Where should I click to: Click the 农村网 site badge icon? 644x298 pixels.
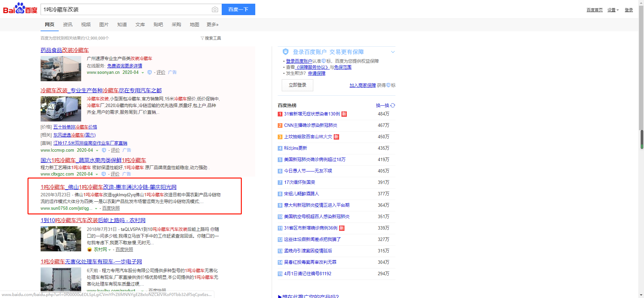click(89, 250)
